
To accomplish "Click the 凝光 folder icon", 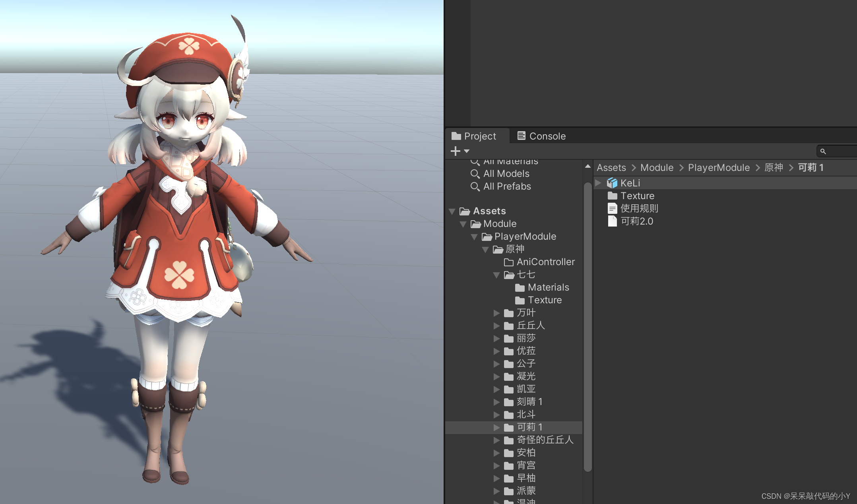I will [509, 376].
